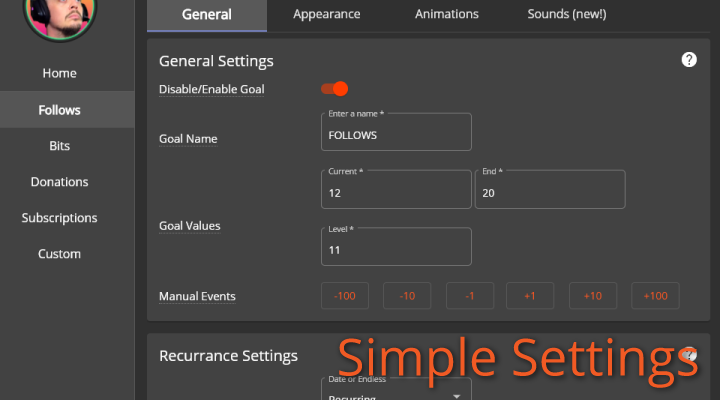The height and width of the screenshot is (400, 720).
Task: Switch to the Appearance tab
Action: point(327,15)
